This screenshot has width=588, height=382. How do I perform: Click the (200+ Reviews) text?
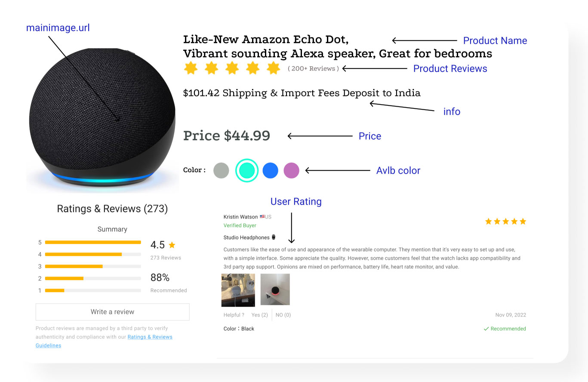313,68
